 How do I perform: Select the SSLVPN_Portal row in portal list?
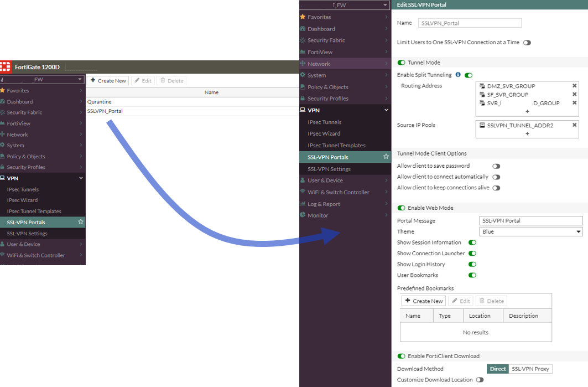pos(192,111)
